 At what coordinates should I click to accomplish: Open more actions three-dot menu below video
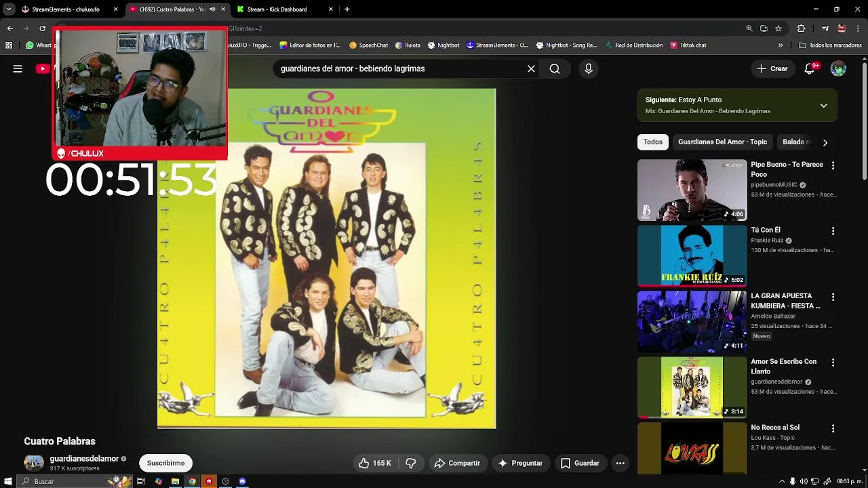tap(620, 463)
